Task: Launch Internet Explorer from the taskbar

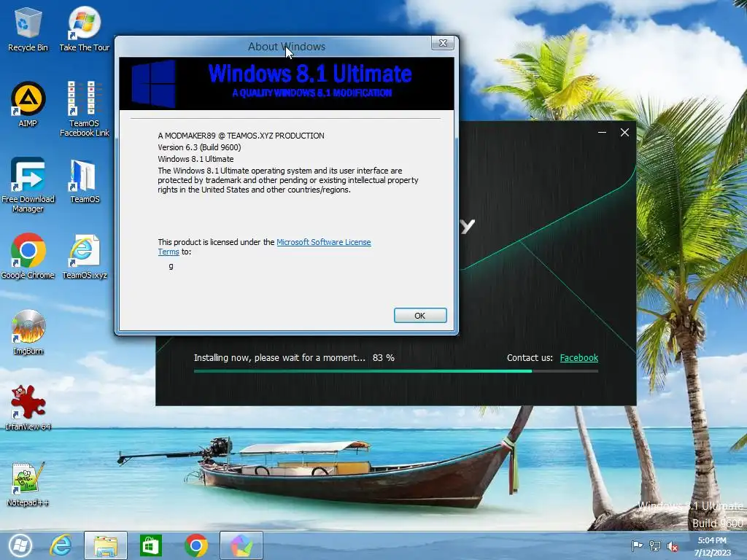Action: tap(61, 545)
